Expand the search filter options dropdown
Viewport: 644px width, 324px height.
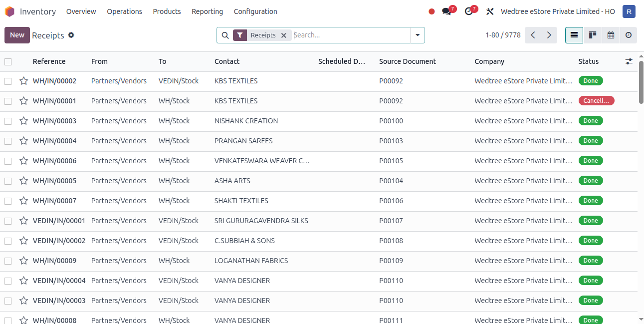(x=417, y=35)
